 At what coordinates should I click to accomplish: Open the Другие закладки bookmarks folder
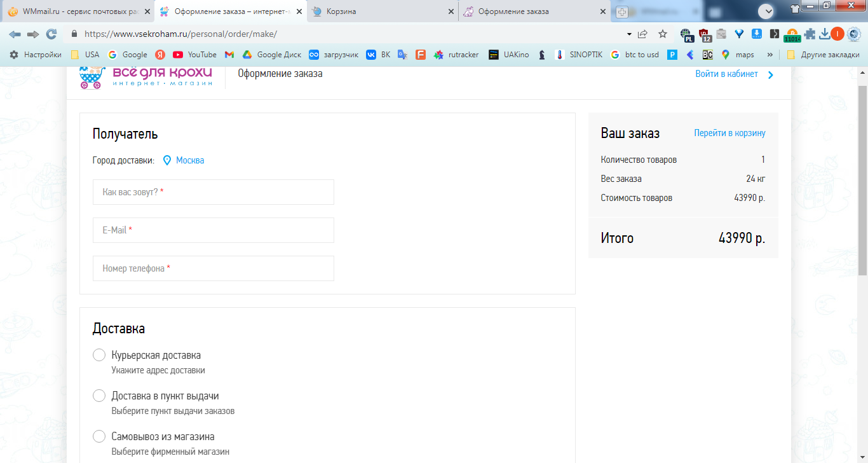click(x=823, y=55)
